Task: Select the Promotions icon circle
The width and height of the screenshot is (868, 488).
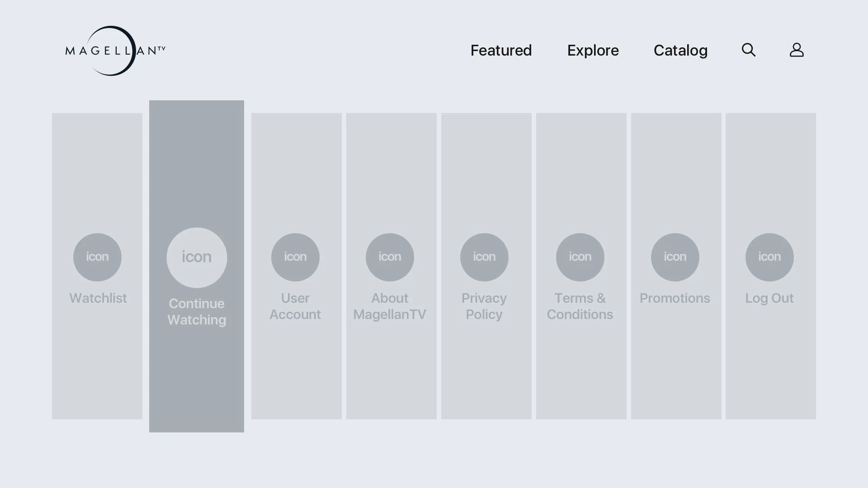Action: (x=675, y=257)
